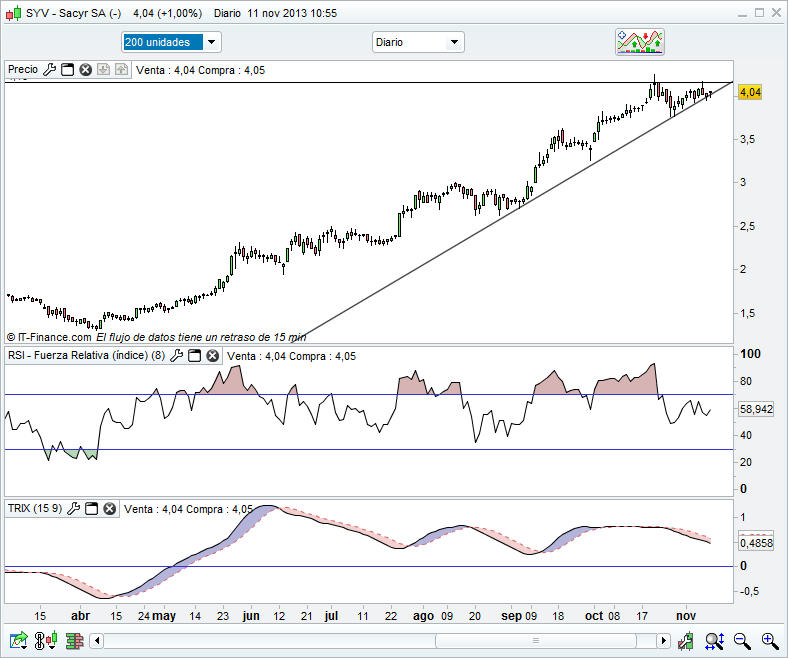Open Precio panel wrench settings

[x=49, y=70]
